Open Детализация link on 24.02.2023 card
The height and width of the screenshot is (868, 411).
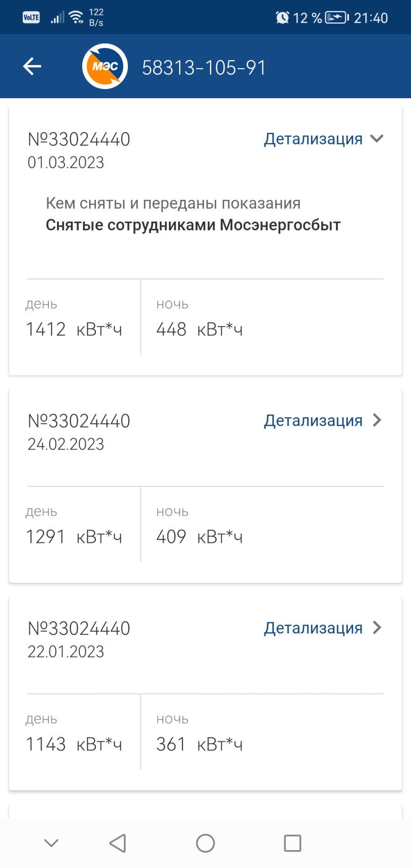313,420
